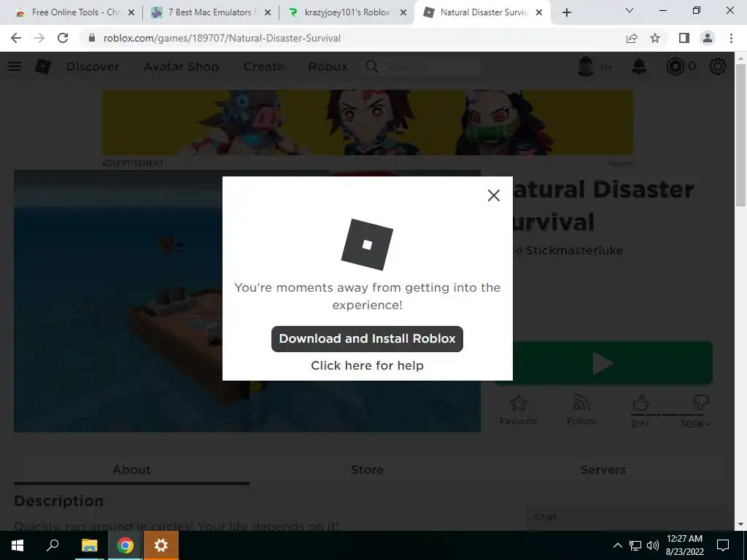Open File Explorer from taskbar
This screenshot has height=560, width=747.
(x=89, y=545)
